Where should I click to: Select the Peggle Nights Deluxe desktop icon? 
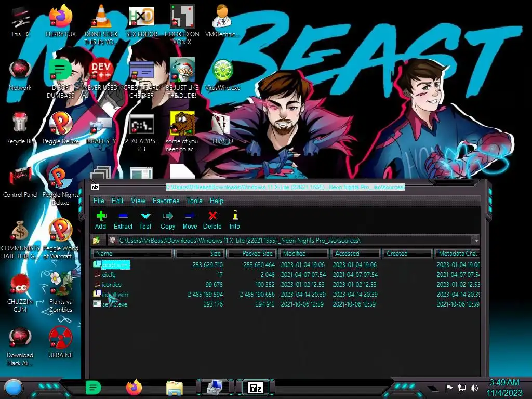click(61, 186)
